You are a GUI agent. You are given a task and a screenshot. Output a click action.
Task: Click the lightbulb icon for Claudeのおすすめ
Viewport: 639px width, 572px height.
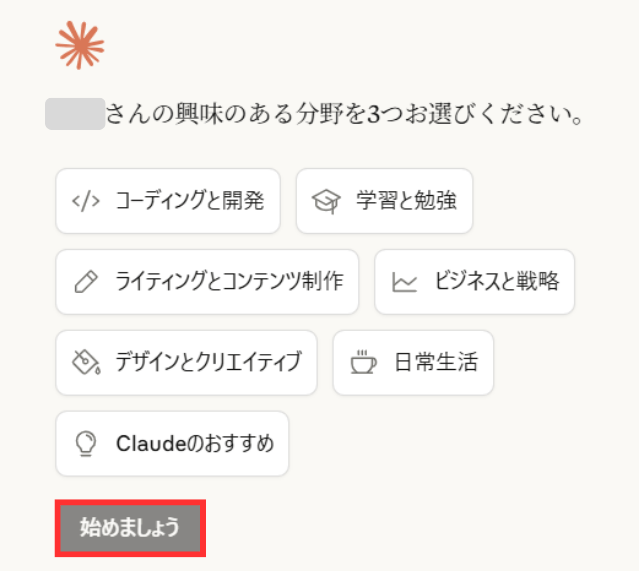[x=86, y=443]
